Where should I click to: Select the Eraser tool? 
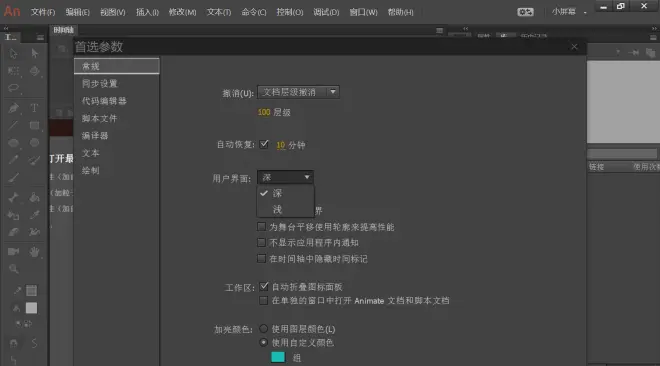click(13, 232)
